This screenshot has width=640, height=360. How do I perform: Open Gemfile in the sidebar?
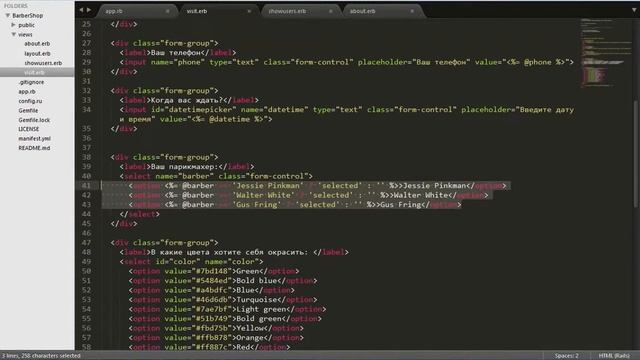[x=28, y=111]
